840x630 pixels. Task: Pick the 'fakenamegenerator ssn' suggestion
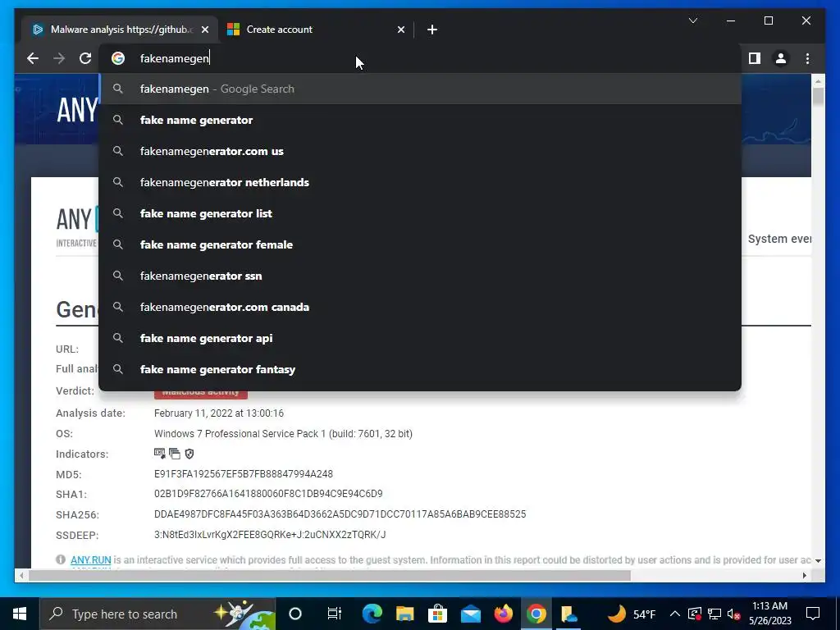pos(420,276)
